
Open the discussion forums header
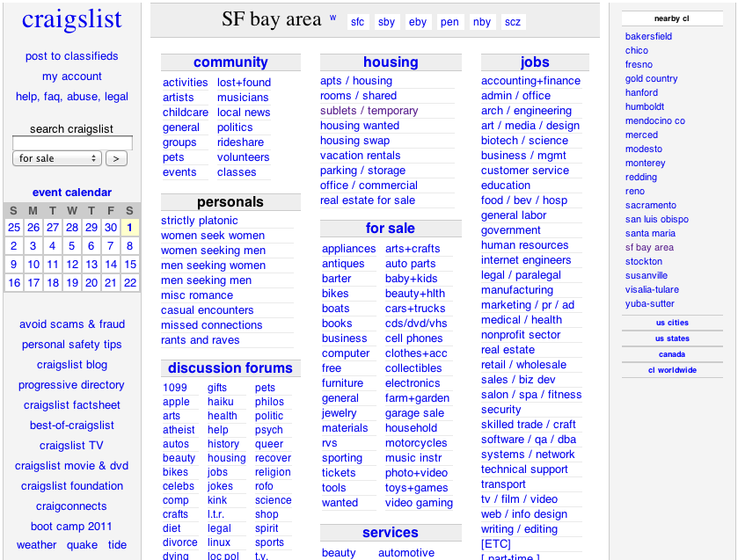230,368
